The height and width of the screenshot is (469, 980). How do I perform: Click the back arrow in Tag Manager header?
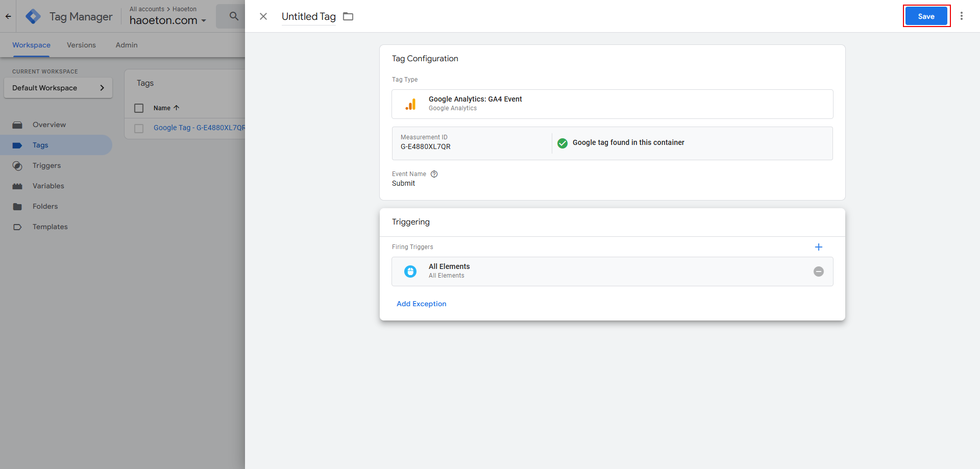coord(8,16)
